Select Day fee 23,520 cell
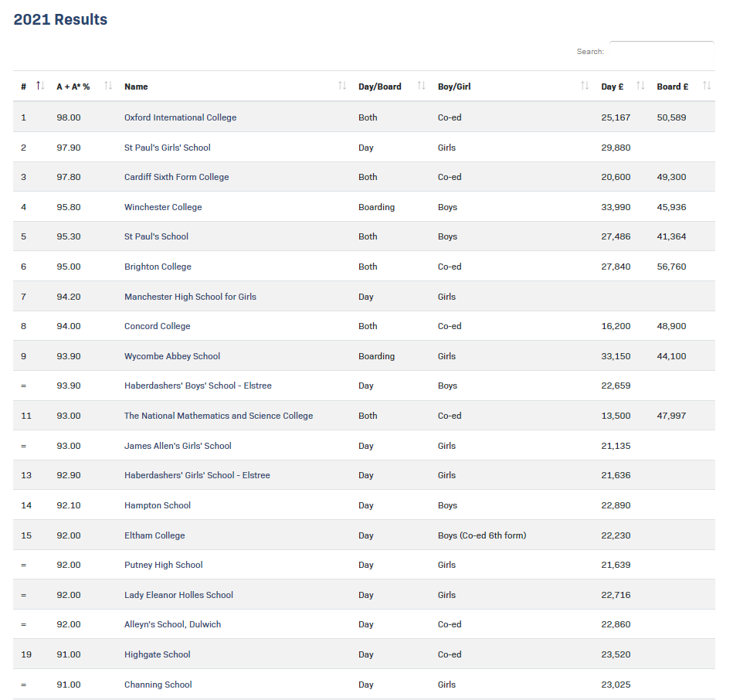 click(616, 654)
